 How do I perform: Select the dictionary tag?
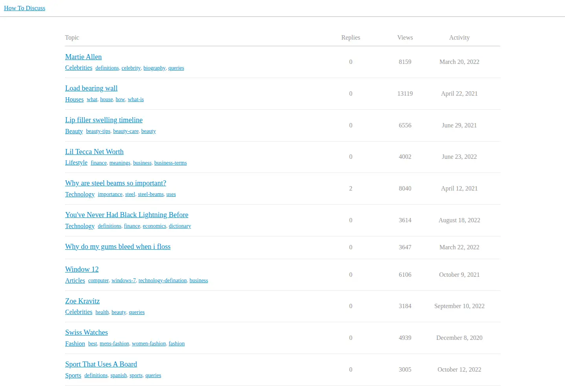pos(180,226)
